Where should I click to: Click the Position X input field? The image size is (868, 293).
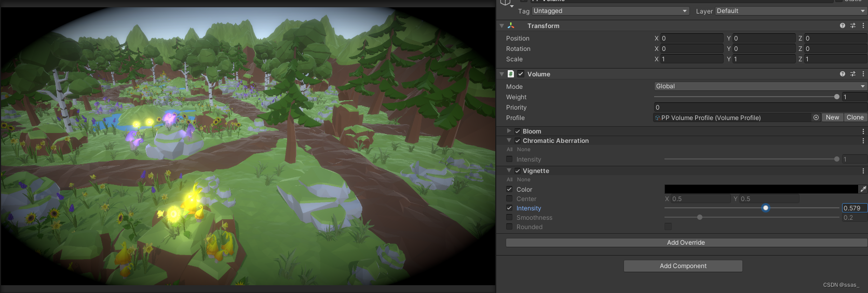click(691, 38)
